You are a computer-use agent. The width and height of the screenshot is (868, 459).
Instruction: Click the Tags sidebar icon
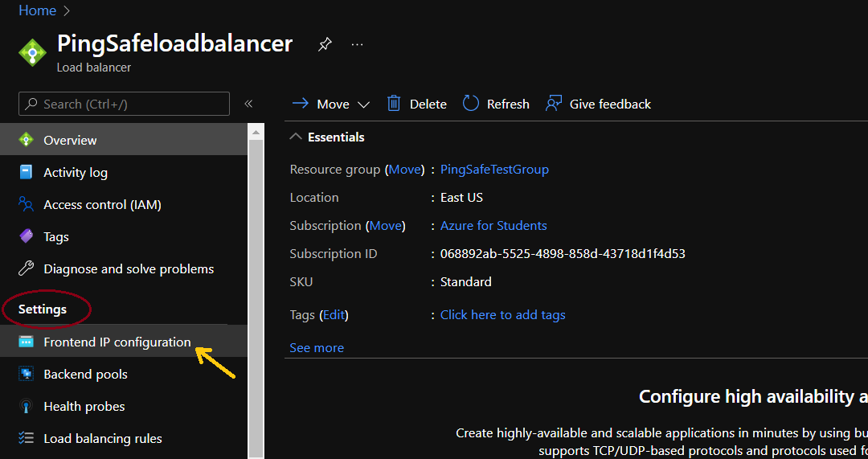[x=27, y=236]
